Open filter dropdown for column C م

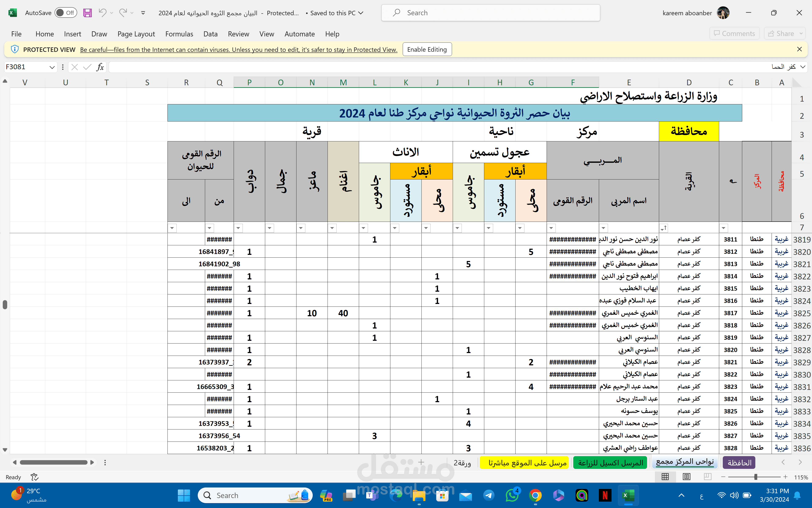(x=723, y=228)
